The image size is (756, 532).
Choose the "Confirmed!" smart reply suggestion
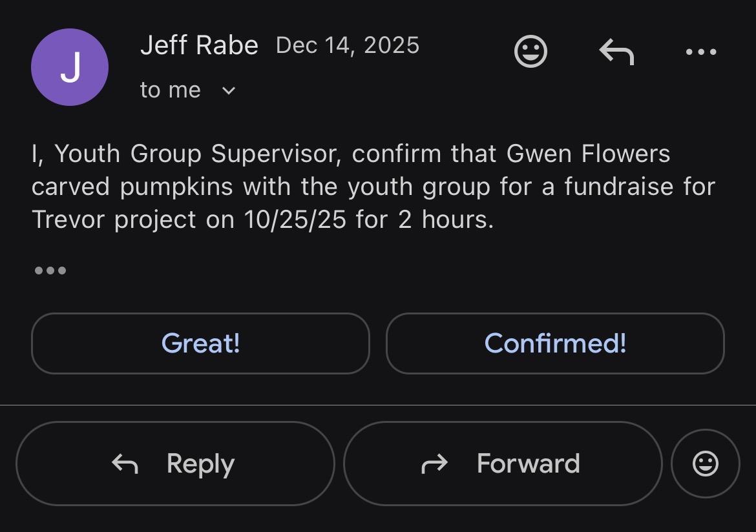555,343
